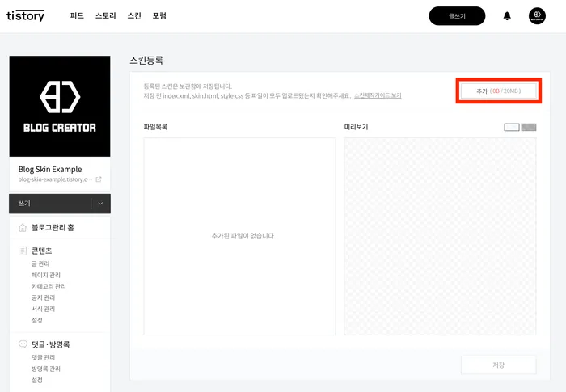Open 글 관리
Screen dimensions: 566x392
coord(40,263)
